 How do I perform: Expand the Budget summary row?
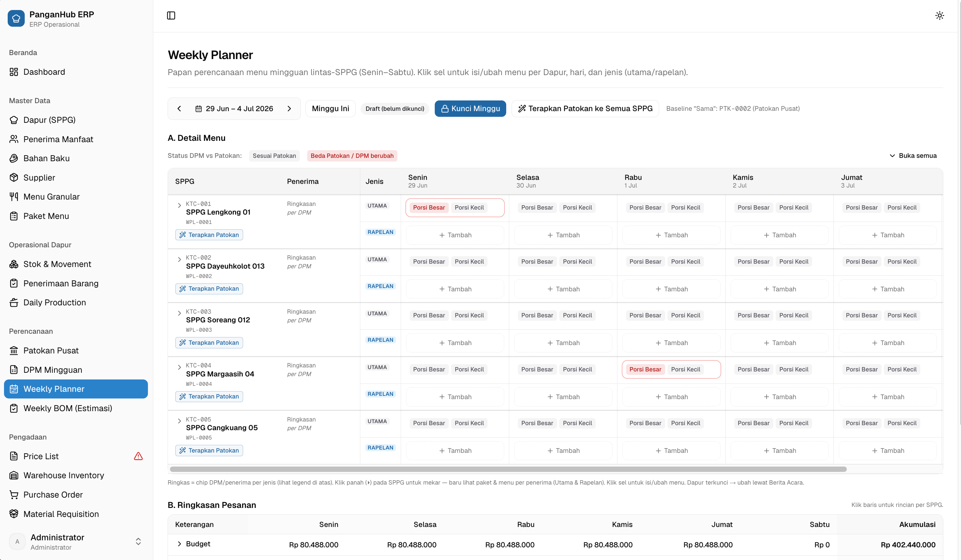(x=179, y=544)
